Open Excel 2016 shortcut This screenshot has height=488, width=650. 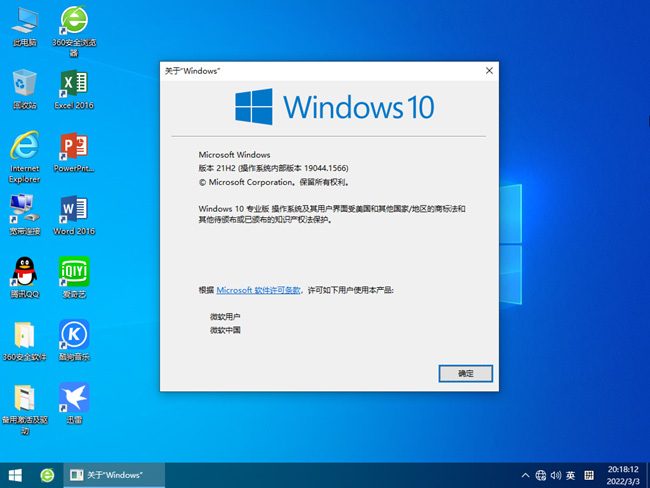74,90
